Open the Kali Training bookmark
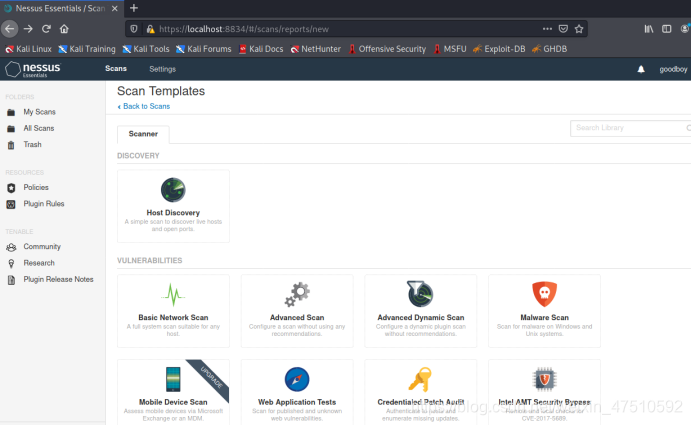The height and width of the screenshot is (425, 692). tap(87, 49)
